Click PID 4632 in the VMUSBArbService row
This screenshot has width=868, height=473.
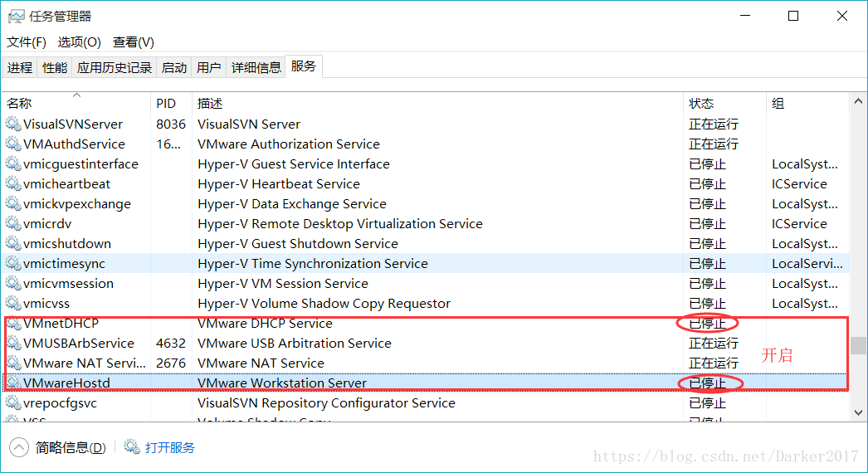pyautogui.click(x=170, y=344)
